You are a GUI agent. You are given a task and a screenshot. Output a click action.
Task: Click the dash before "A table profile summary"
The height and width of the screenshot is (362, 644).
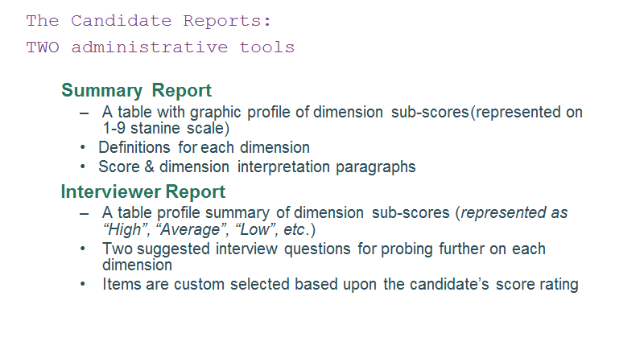tap(85, 214)
